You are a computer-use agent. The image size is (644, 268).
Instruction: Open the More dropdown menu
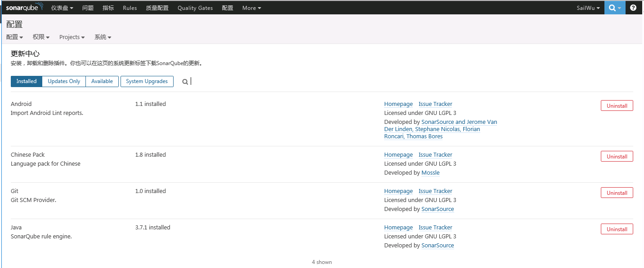click(251, 8)
